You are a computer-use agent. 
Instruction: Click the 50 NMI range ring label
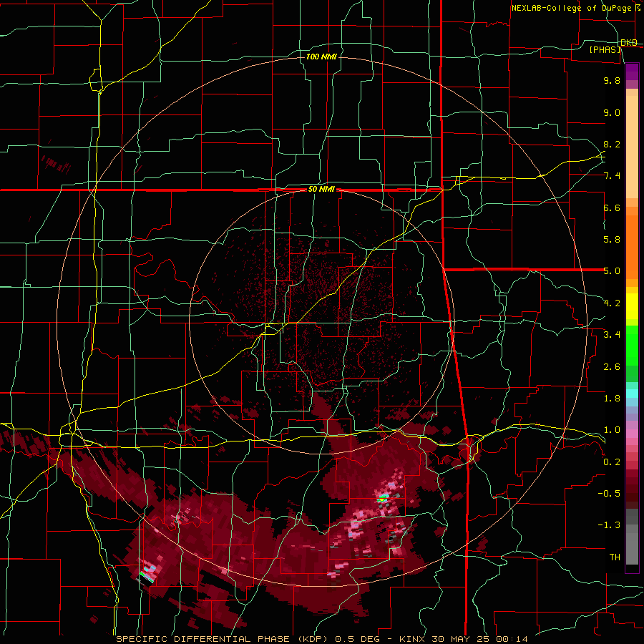(x=321, y=190)
